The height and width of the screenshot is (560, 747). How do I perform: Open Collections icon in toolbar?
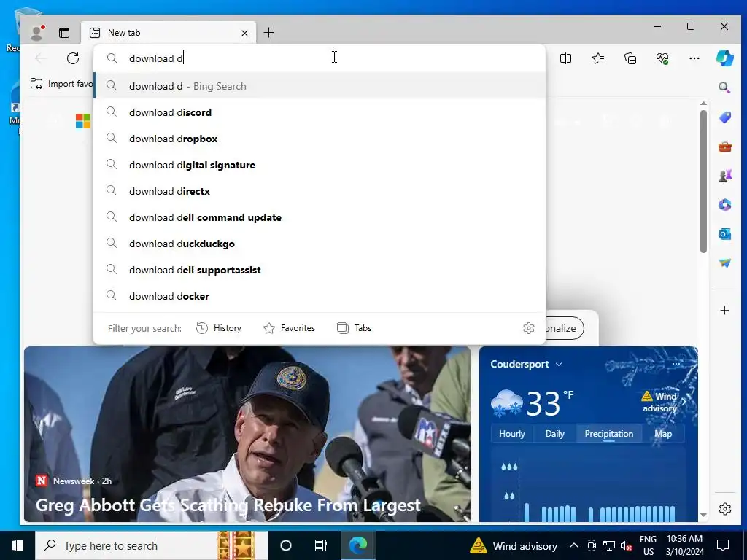[630, 58]
